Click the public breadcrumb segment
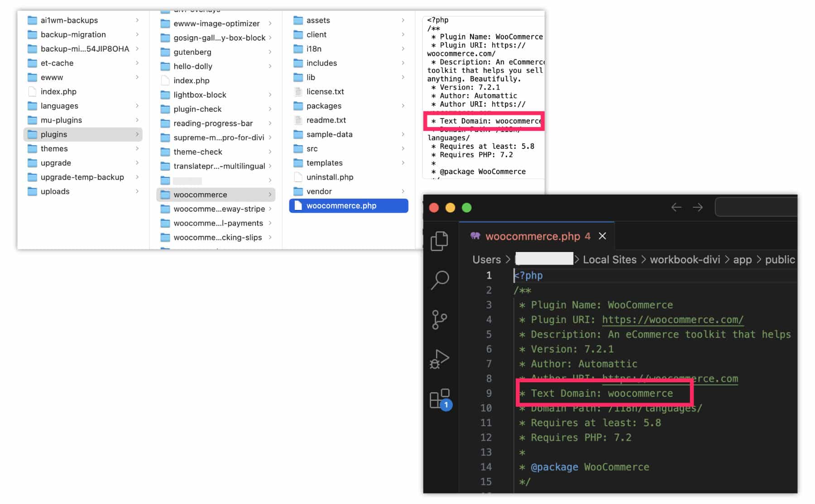815x504 pixels. (780, 259)
